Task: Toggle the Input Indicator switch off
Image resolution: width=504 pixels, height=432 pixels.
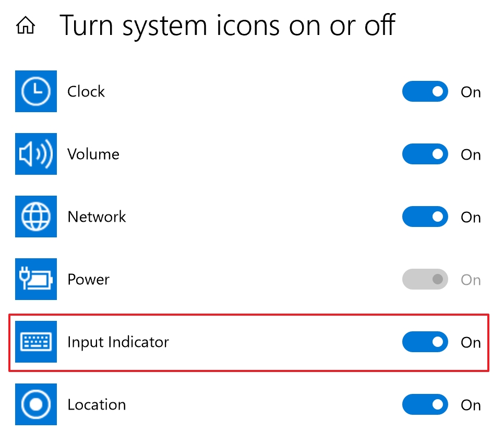Action: click(x=425, y=342)
